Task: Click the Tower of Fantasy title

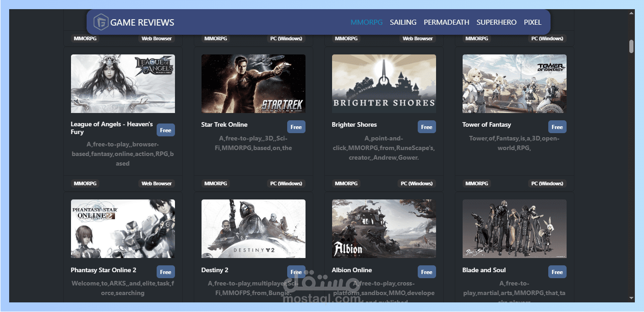Action: (486, 124)
